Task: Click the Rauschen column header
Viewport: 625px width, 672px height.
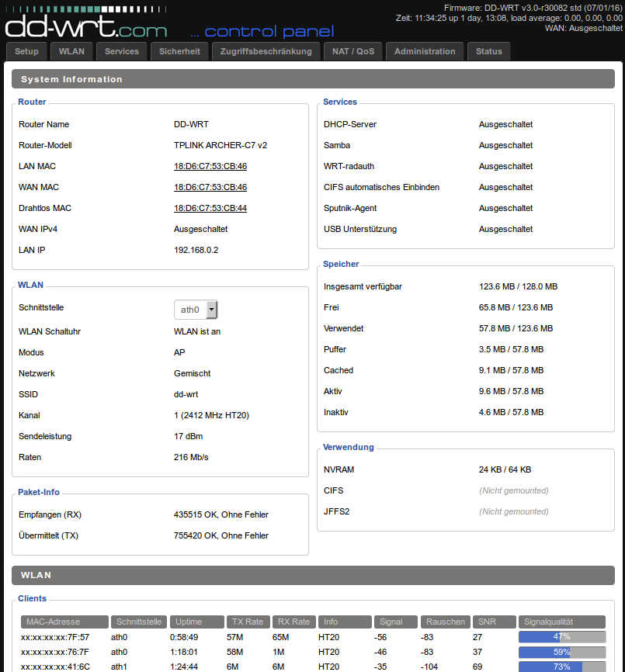Action: tap(446, 622)
